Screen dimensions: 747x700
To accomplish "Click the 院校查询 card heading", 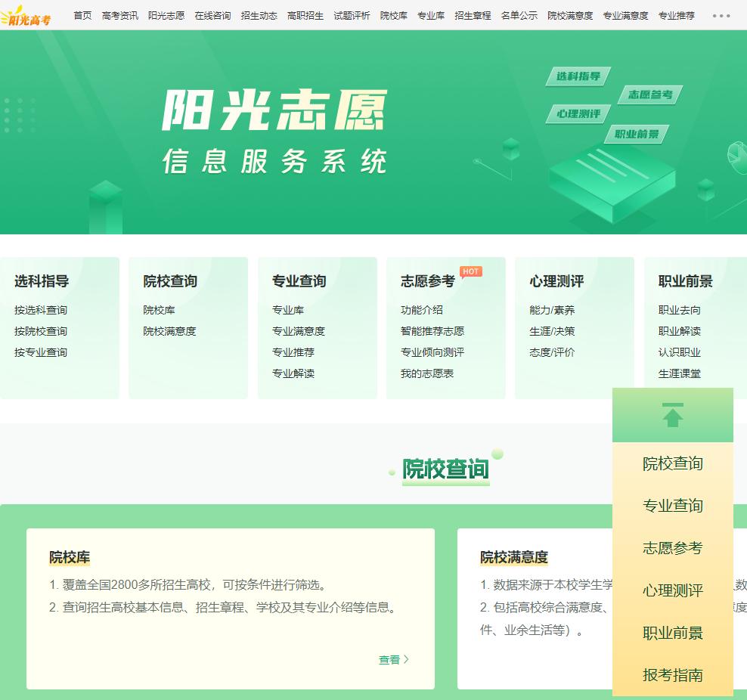I will (170, 281).
